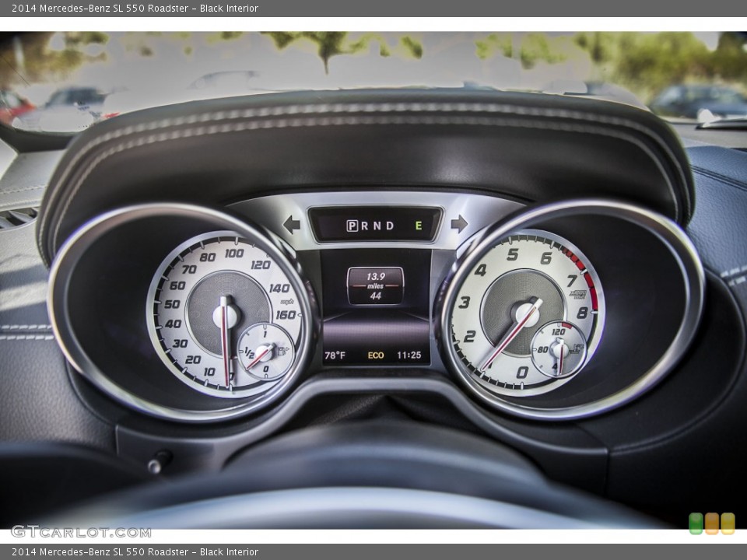Image resolution: width=747 pixels, height=560 pixels.
Task: Click the D gear letter in display
Action: tap(390, 226)
